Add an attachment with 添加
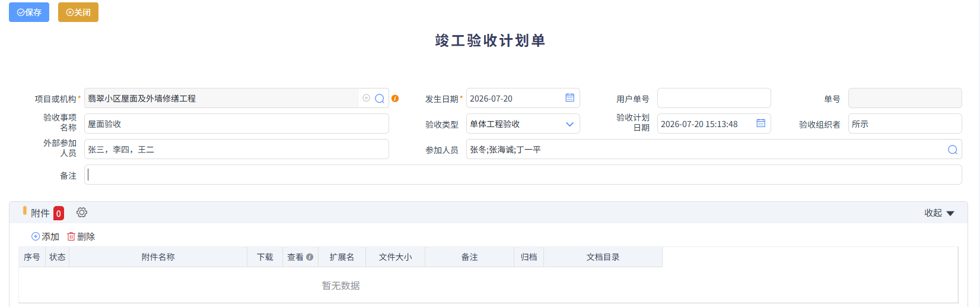Image resolution: width=980 pixels, height=307 pixels. click(x=45, y=236)
